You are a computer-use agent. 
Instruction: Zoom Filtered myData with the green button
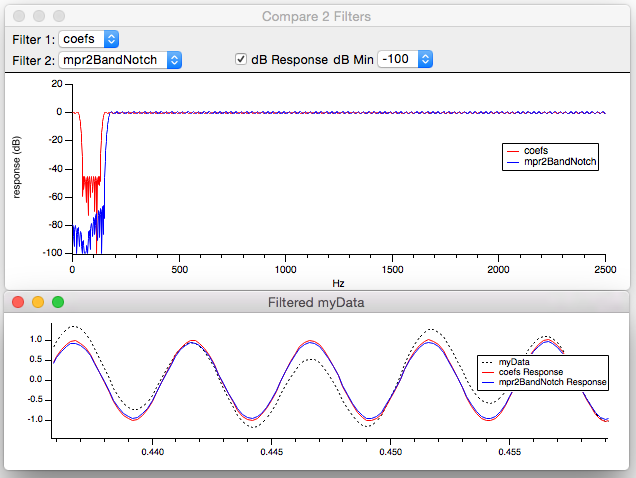pyautogui.click(x=58, y=302)
